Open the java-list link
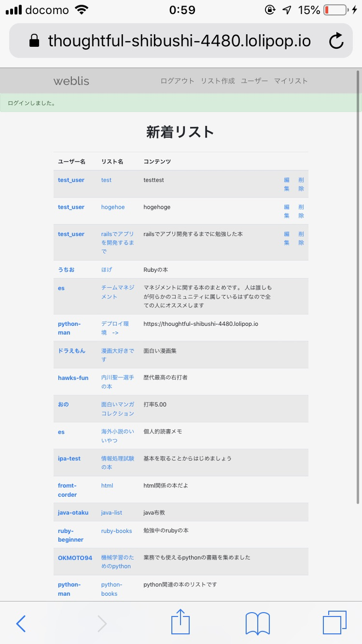 (x=112, y=513)
